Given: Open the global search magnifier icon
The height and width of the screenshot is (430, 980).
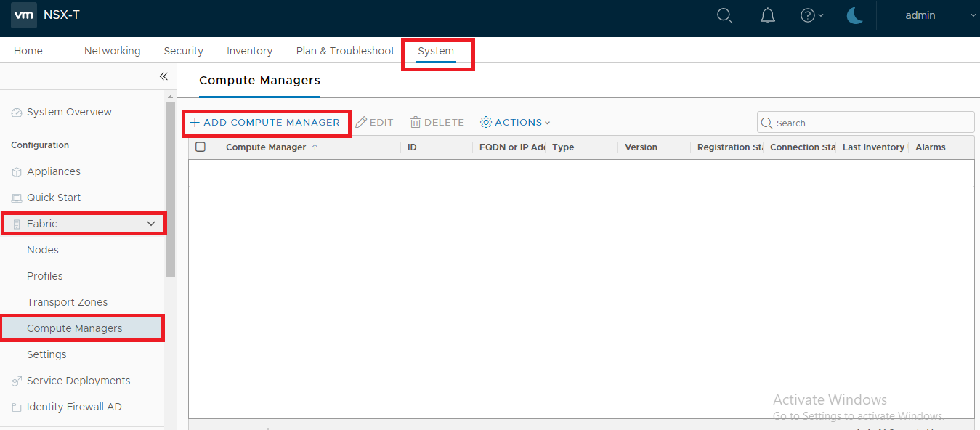Looking at the screenshot, I should [x=724, y=15].
